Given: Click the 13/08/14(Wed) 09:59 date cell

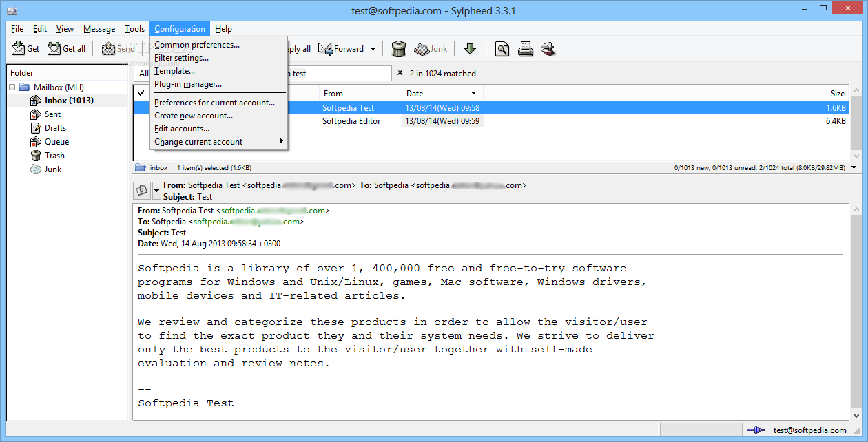Looking at the screenshot, I should click(442, 121).
